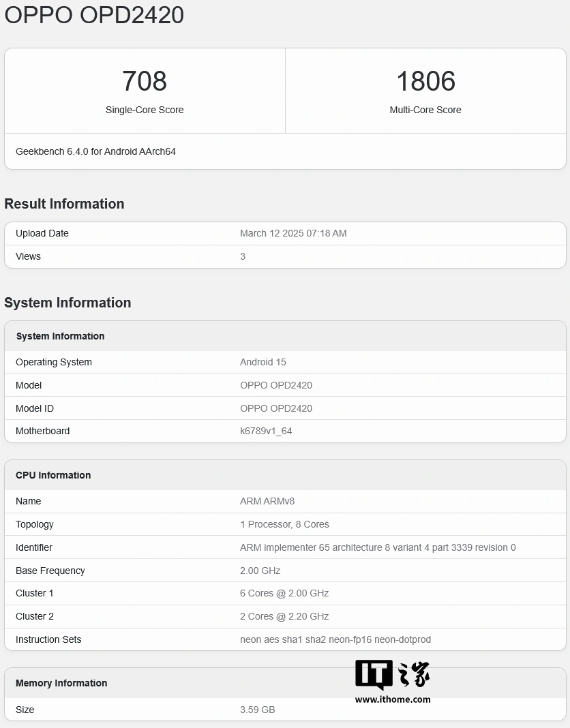
Task: Click the ARM implementer identifier string
Action: coord(378,547)
